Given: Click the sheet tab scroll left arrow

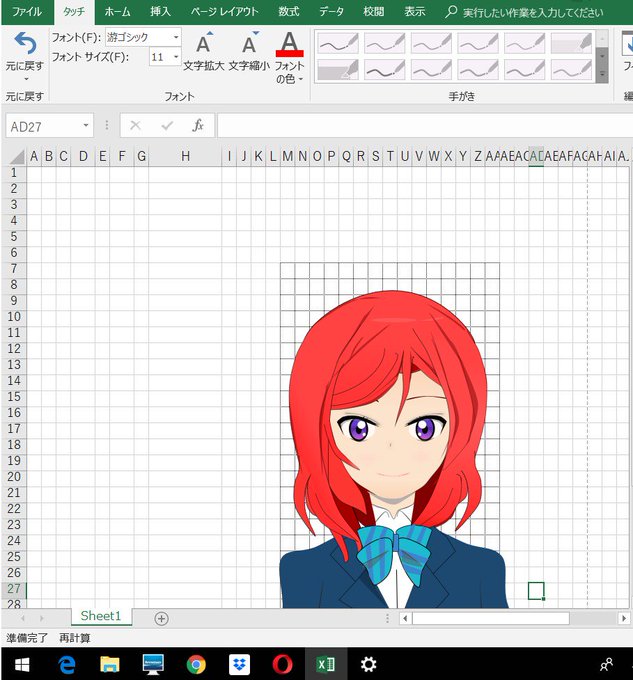Looking at the screenshot, I should [23, 618].
